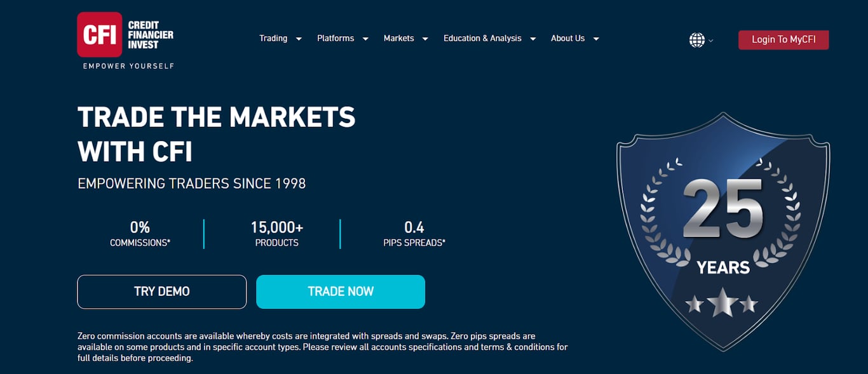
Task: Click the TRADE NOW button
Action: coord(341,291)
